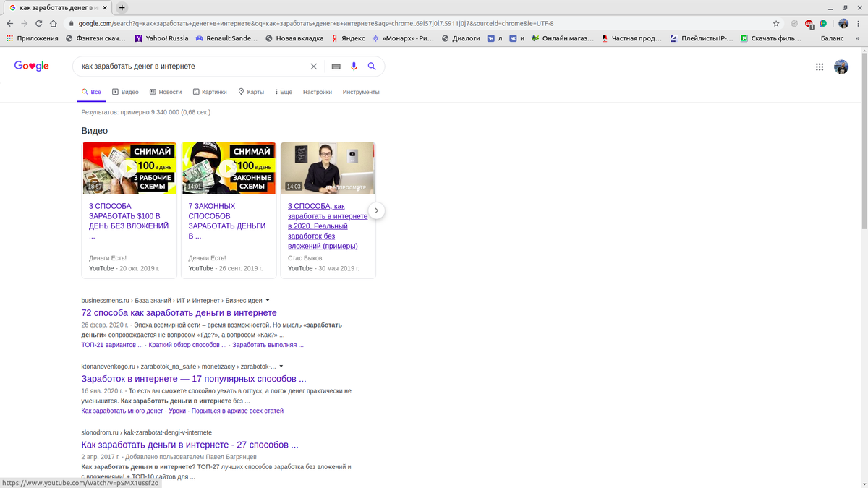Open the Google account avatar

[841, 67]
